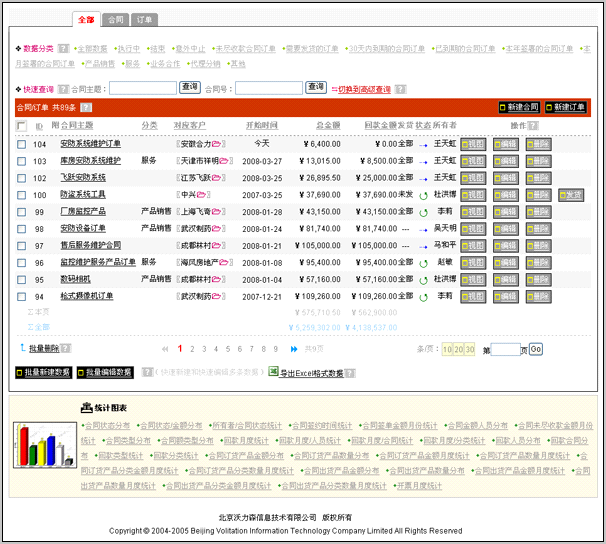The height and width of the screenshot is (544, 606).
Task: Open the 订单 tab
Action: click(145, 20)
